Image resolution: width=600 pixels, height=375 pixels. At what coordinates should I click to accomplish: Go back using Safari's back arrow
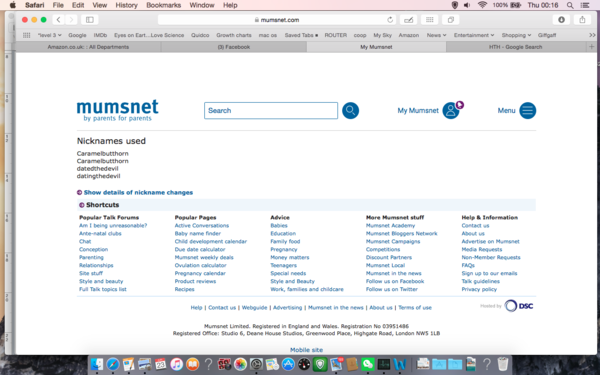point(59,20)
